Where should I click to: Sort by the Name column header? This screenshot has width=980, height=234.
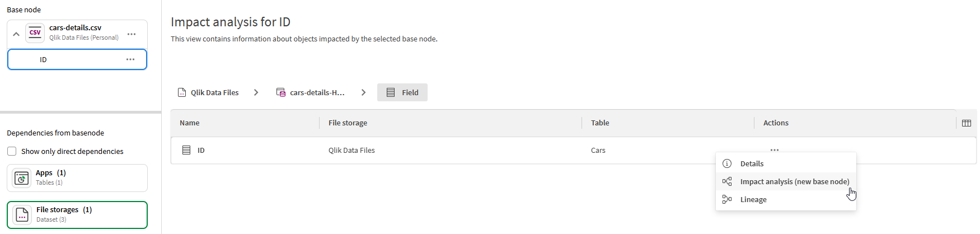click(x=190, y=123)
